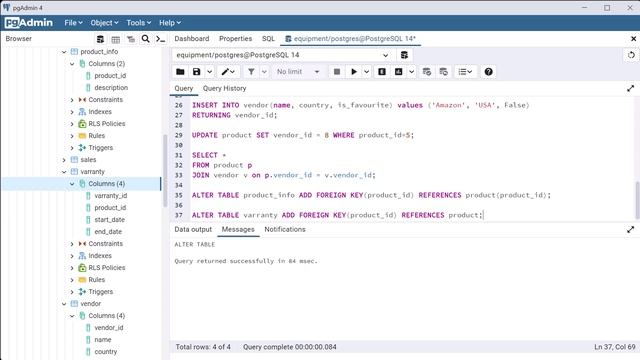Open the Object menu
The image size is (640, 360).
coord(104,23)
